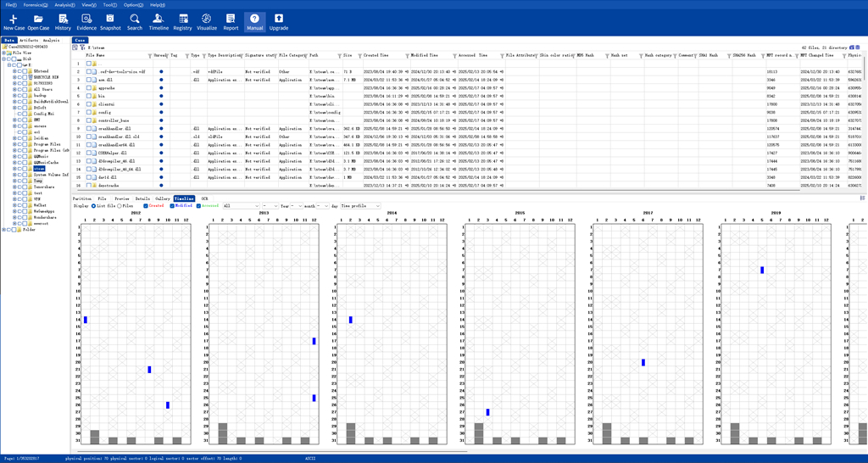Expand the Folder tree node

[x=4, y=229]
